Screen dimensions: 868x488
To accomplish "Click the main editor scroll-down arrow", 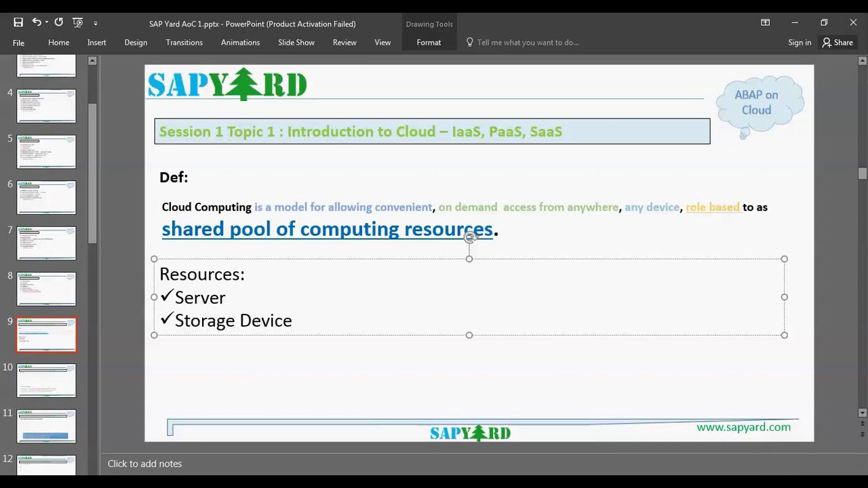I will pyautogui.click(x=862, y=412).
